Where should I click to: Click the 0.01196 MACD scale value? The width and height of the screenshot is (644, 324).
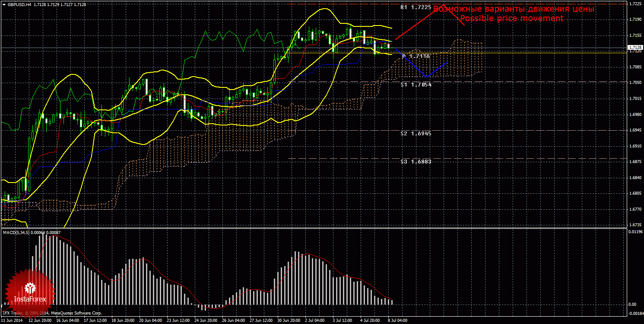pos(634,233)
